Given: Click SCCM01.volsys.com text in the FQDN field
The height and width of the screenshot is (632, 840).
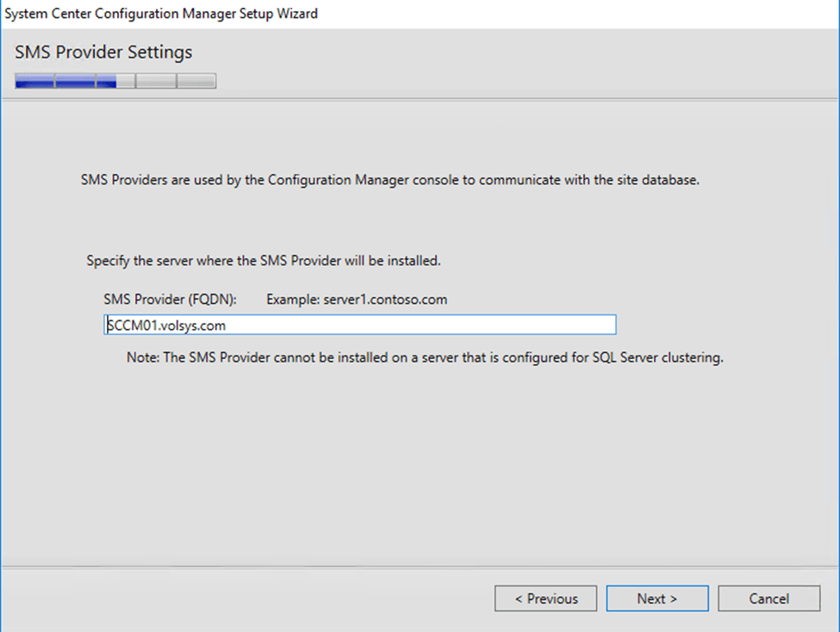Looking at the screenshot, I should point(166,325).
